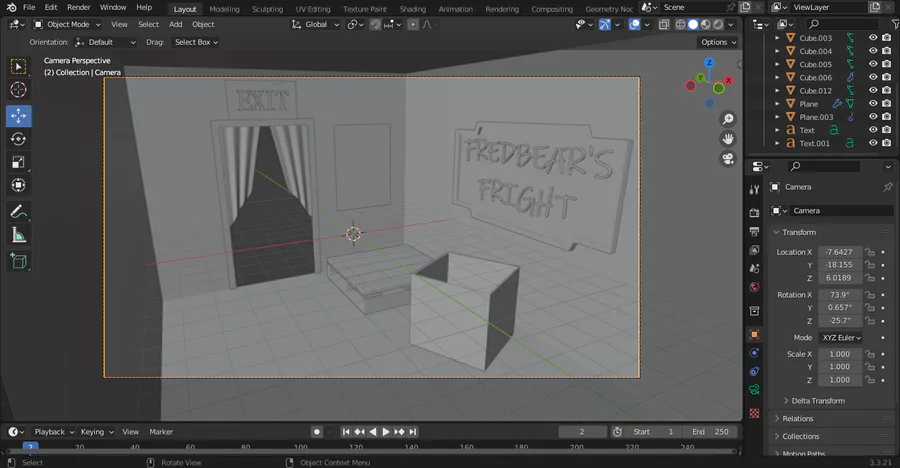The image size is (900, 468).
Task: Select the Add Cube tool
Action: [18, 261]
